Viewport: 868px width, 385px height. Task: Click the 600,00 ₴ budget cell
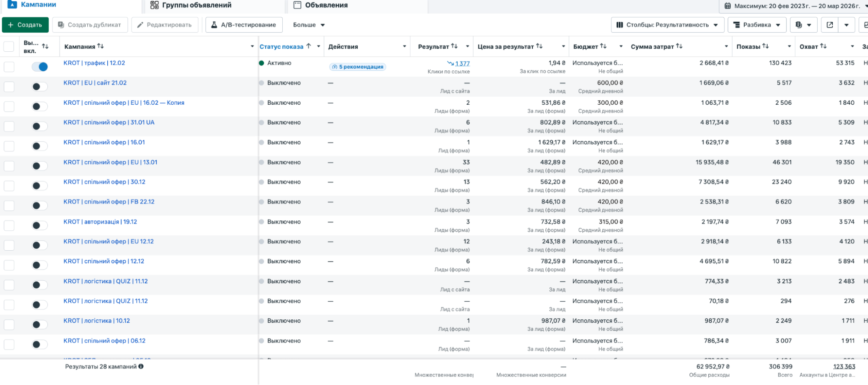(x=610, y=83)
